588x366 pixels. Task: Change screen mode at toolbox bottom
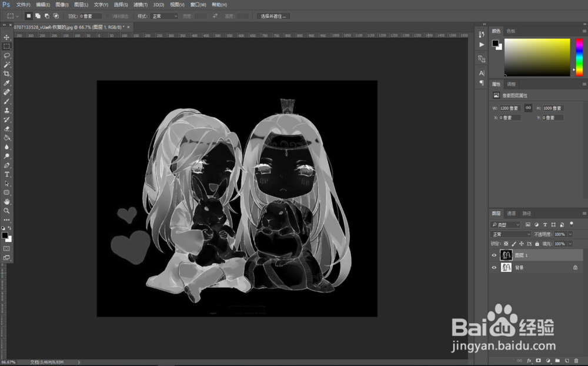click(x=6, y=258)
